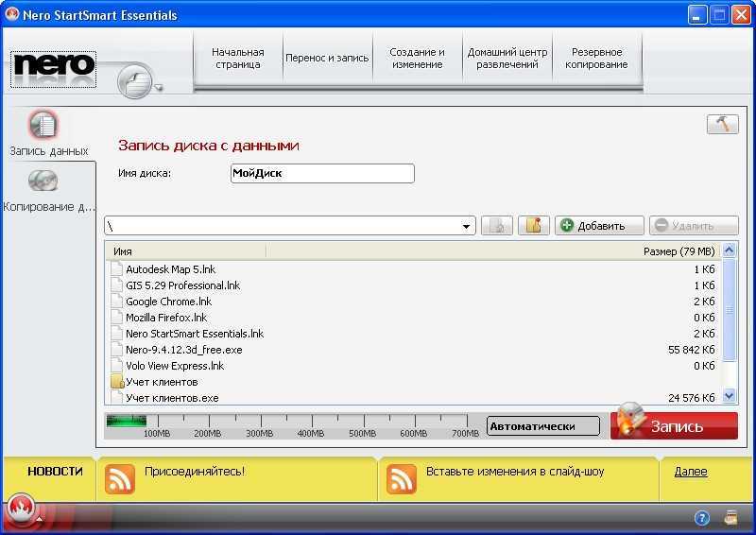Open Вставьте изменения в слайд-шоу news link

click(x=515, y=472)
